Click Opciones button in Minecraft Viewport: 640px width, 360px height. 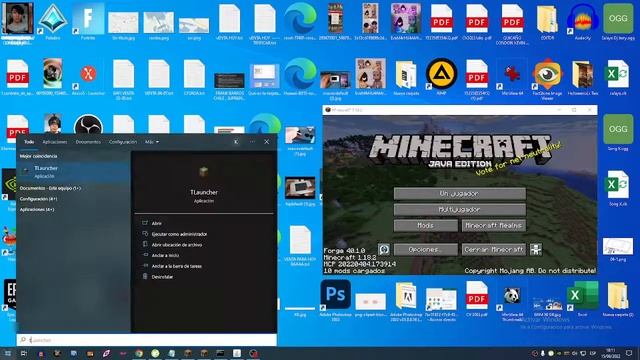(426, 249)
